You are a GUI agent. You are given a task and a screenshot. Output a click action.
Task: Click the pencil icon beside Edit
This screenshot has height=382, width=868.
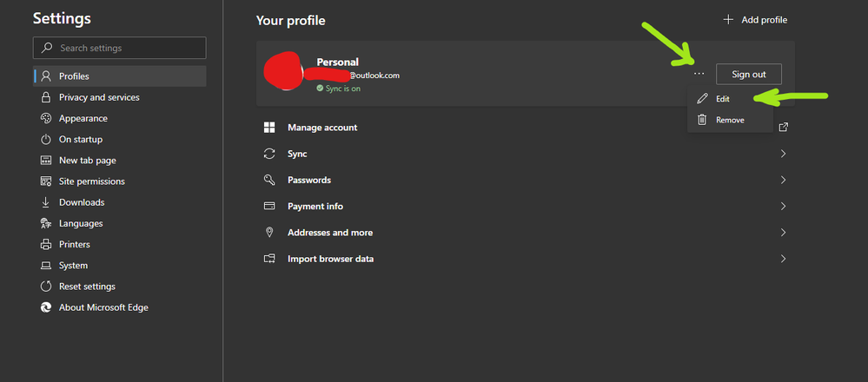[x=703, y=99]
